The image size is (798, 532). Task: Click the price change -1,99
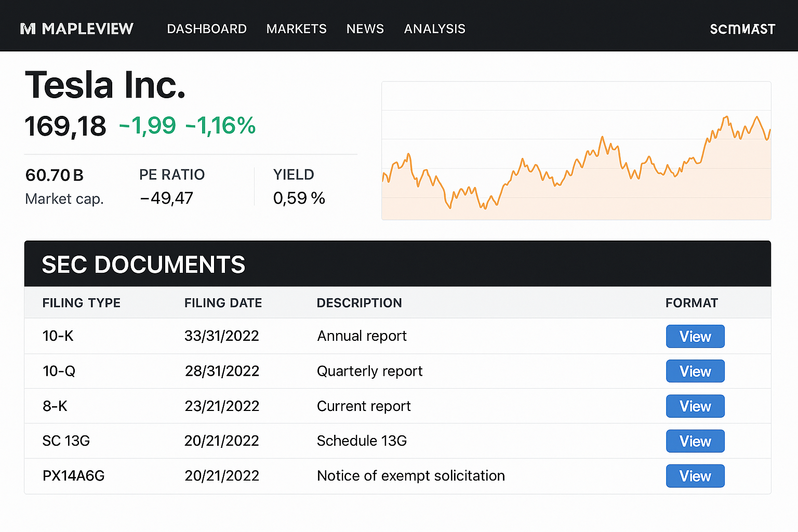pos(148,126)
